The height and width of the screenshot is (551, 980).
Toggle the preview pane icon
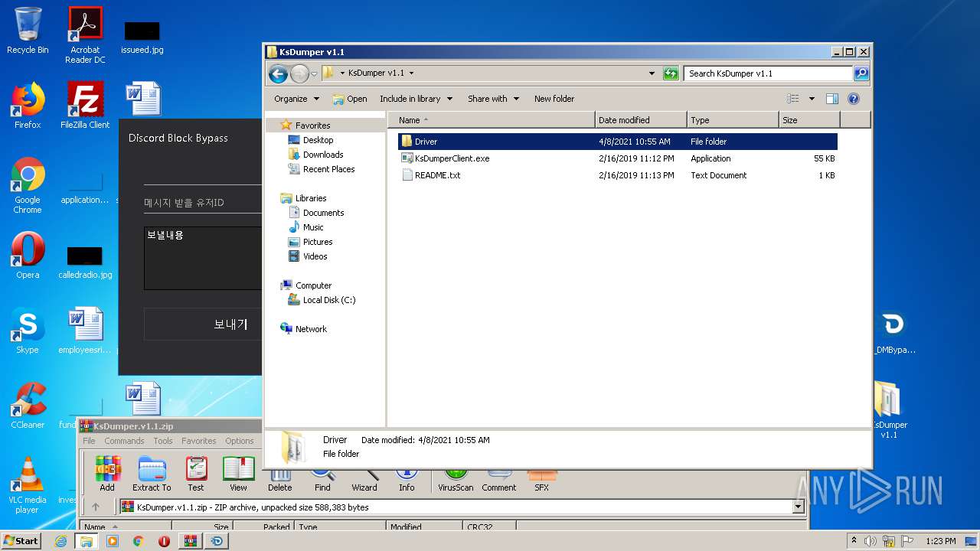tap(832, 99)
